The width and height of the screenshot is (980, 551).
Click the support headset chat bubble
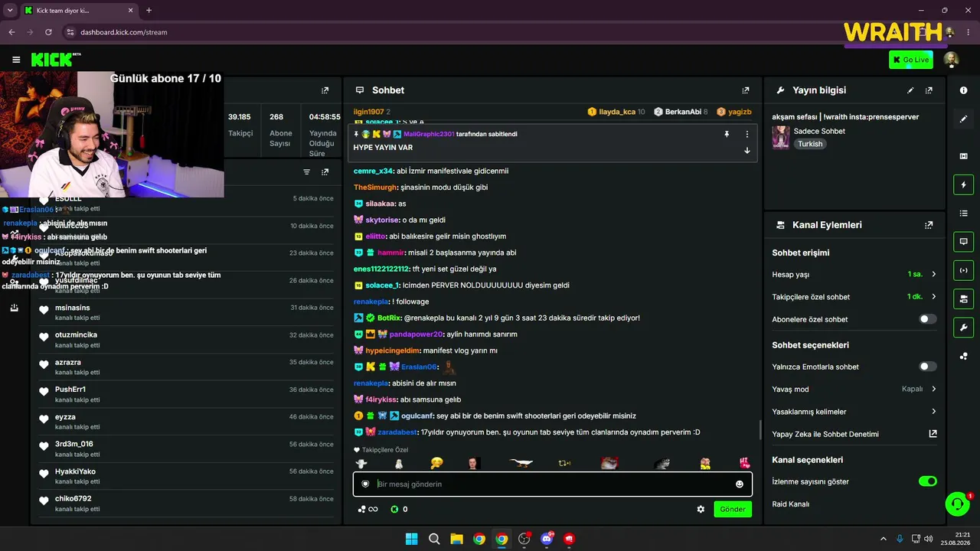(x=957, y=504)
